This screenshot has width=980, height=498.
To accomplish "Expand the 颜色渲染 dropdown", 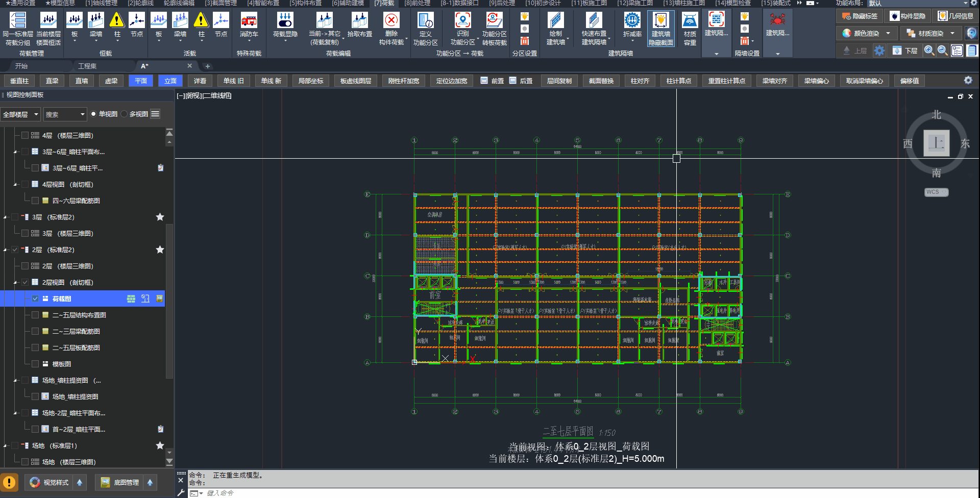I will tap(888, 34).
